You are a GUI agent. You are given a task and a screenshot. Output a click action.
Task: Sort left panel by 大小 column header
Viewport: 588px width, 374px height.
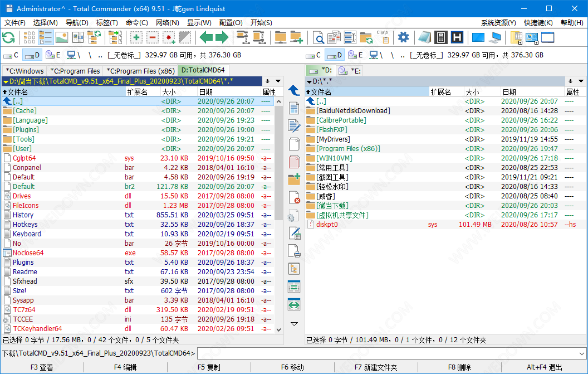(179, 92)
